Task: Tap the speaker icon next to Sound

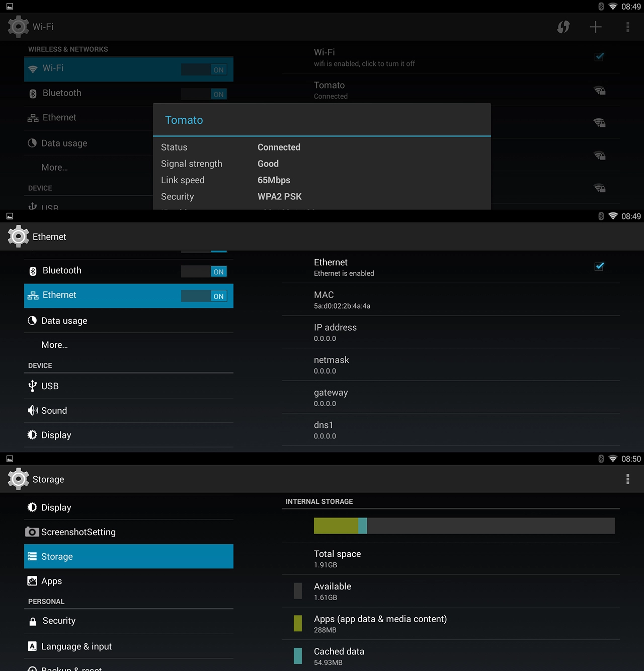Action: (33, 410)
